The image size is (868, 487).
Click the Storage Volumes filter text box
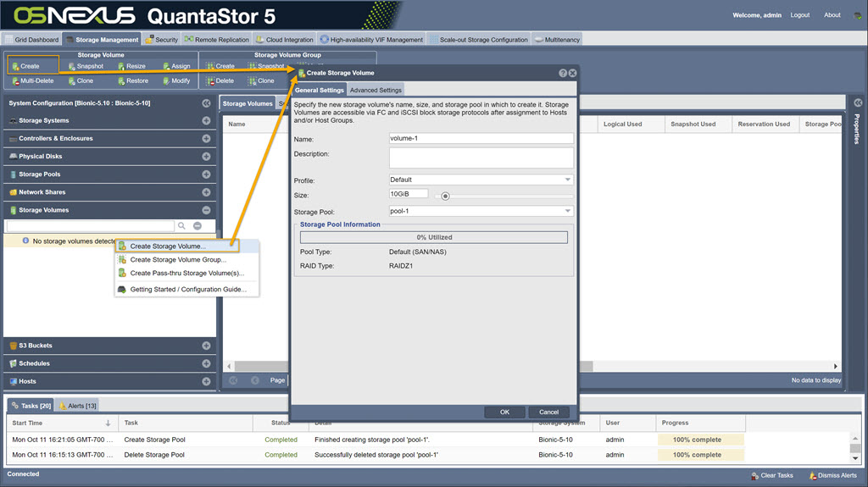[x=90, y=226]
